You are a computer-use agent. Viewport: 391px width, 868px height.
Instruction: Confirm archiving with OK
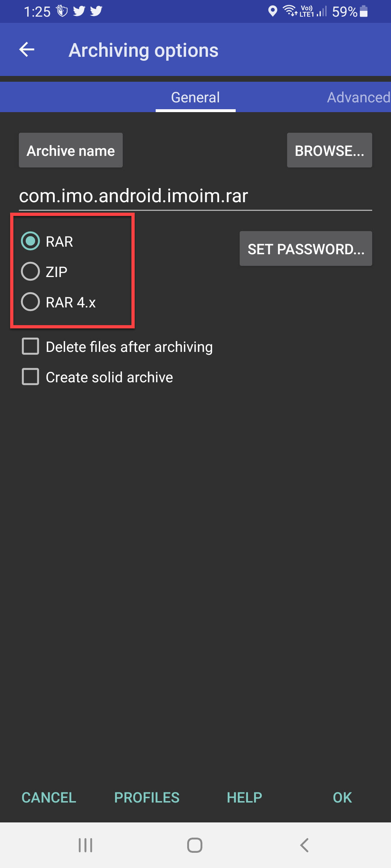tap(342, 797)
